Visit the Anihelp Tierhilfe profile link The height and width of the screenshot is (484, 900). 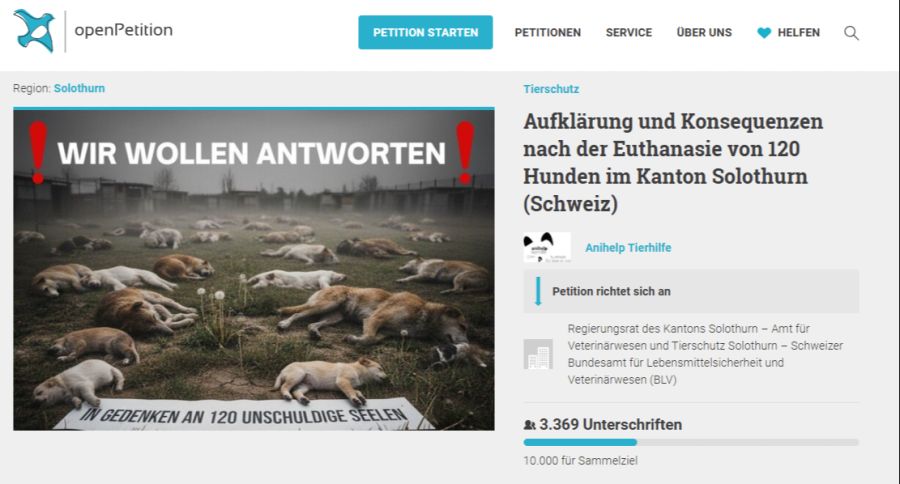[x=628, y=247]
